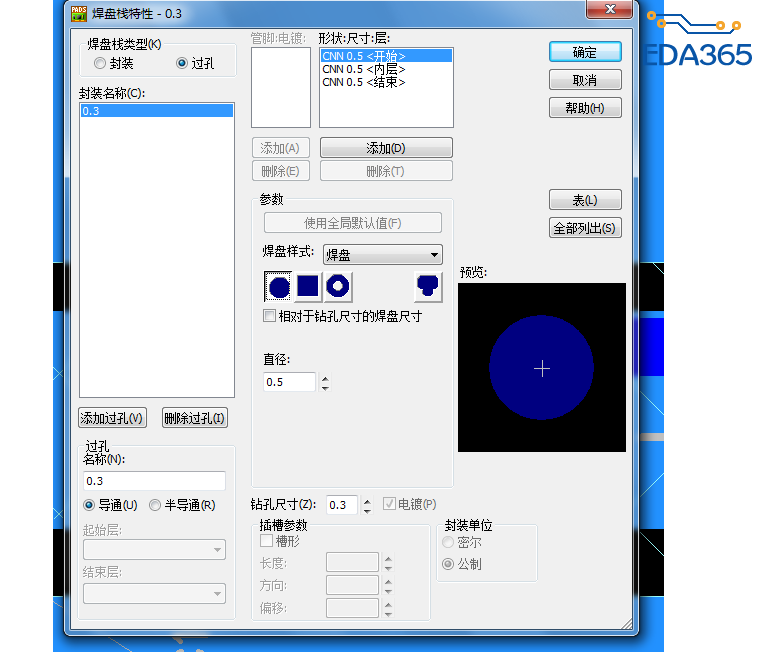768x660 pixels.
Task: Decrease the 钻孔尺寸 with down arrow
Action: (x=367, y=510)
